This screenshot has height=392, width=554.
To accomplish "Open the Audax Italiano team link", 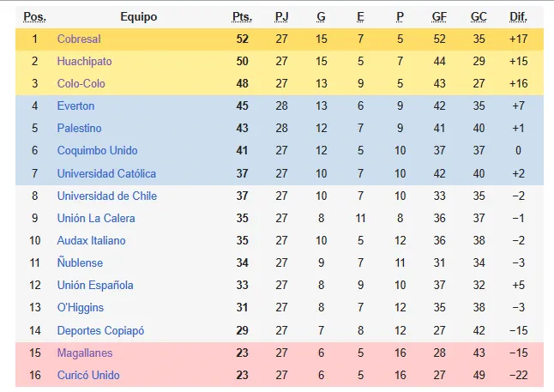I will coord(91,240).
